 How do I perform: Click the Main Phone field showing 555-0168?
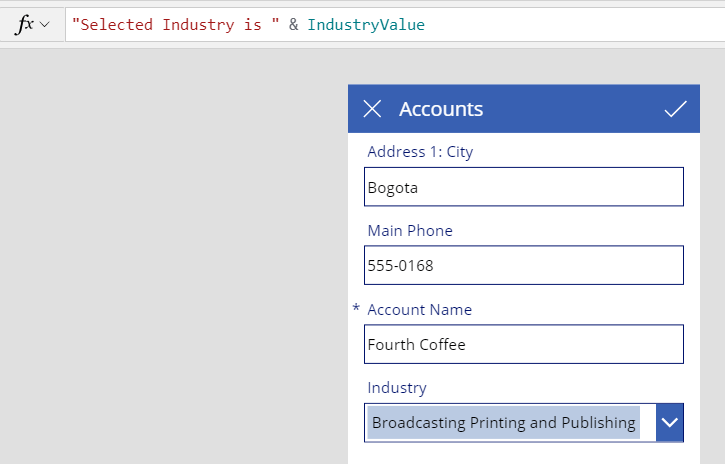[x=524, y=265]
